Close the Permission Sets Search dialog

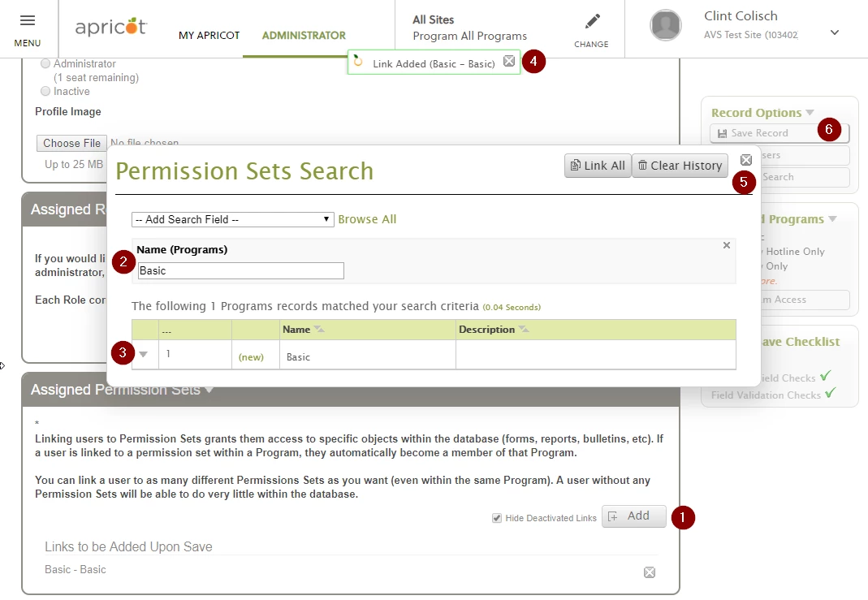tap(746, 160)
